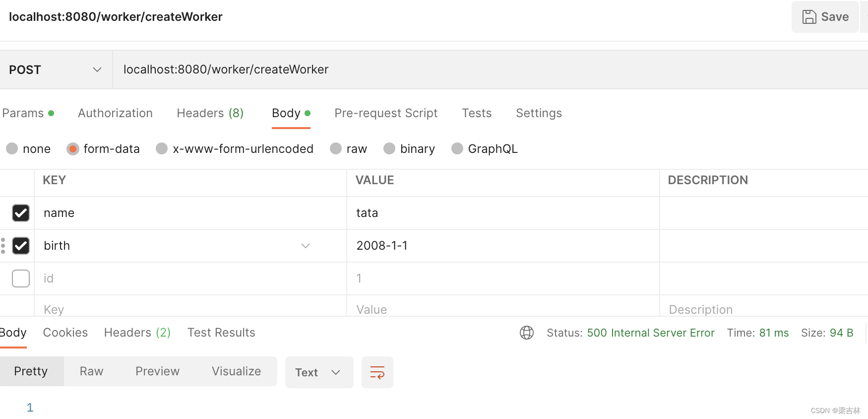Choose the GraphQL body type
The width and height of the screenshot is (868, 419).
(x=457, y=148)
